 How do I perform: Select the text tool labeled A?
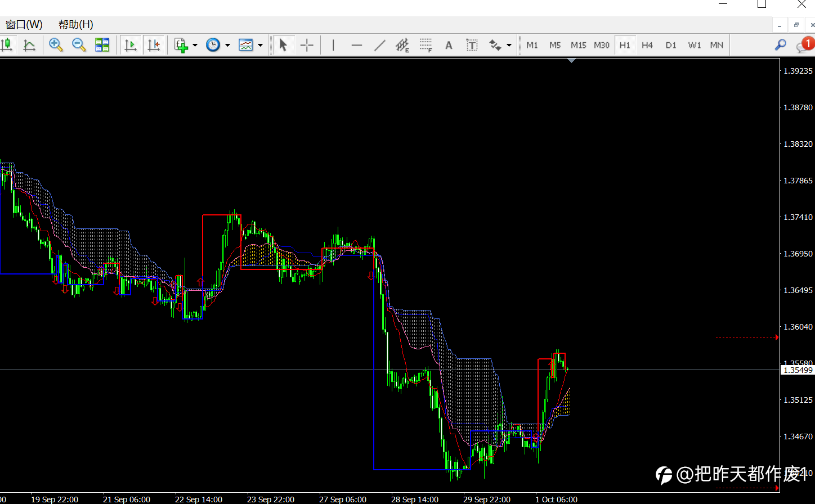click(x=449, y=45)
